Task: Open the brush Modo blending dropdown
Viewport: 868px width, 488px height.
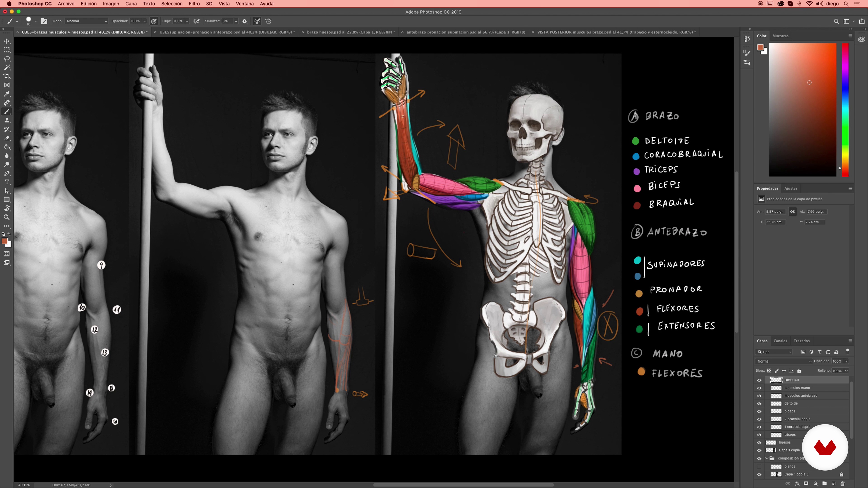Action: tap(87, 21)
